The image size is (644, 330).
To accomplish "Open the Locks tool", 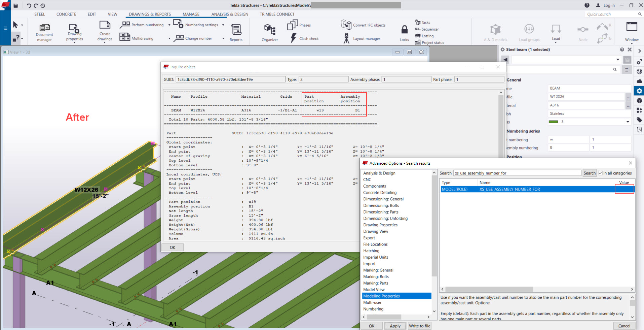I will (x=404, y=32).
